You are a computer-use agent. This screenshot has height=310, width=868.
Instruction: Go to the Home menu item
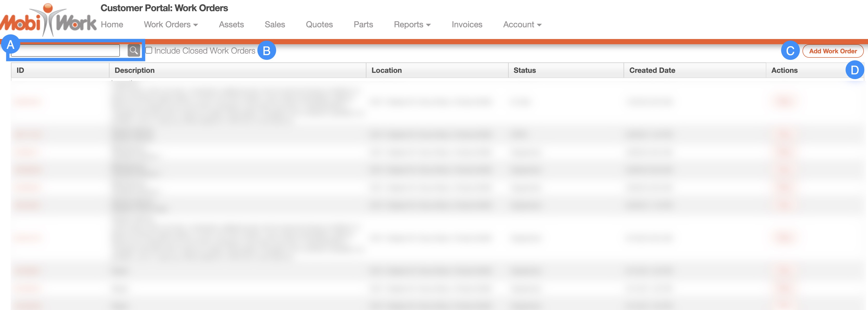pyautogui.click(x=112, y=25)
